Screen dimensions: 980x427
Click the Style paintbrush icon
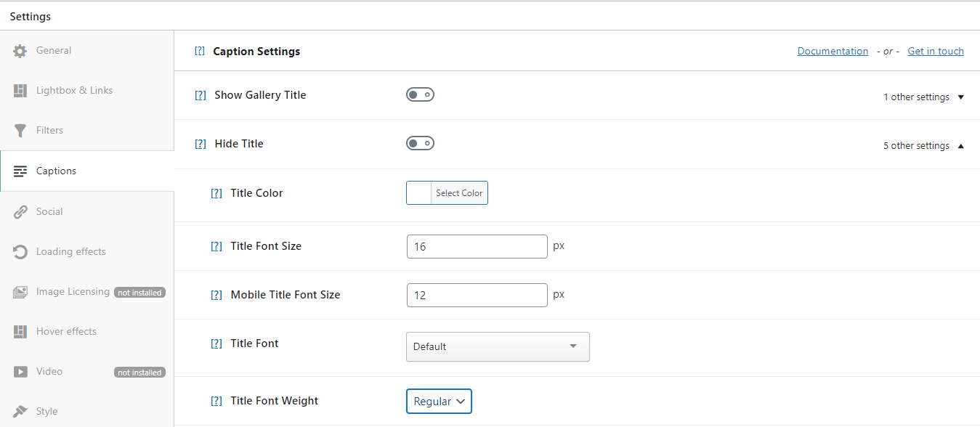tap(20, 412)
